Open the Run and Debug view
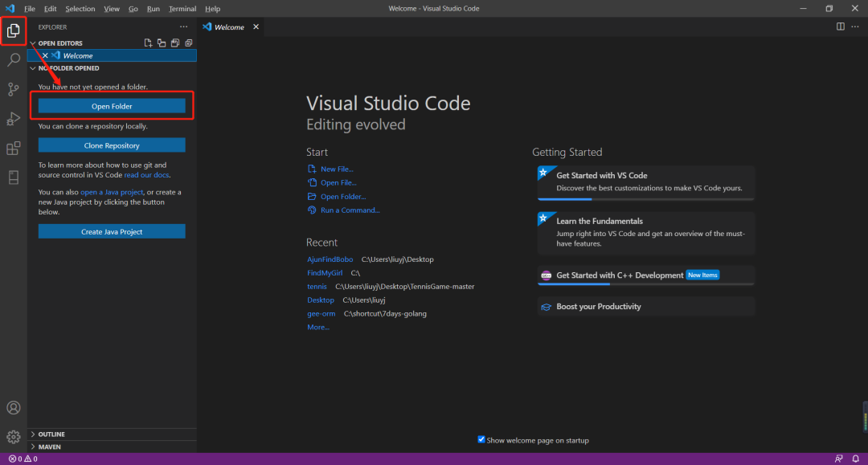Screen dimensions: 868x465 coord(14,119)
